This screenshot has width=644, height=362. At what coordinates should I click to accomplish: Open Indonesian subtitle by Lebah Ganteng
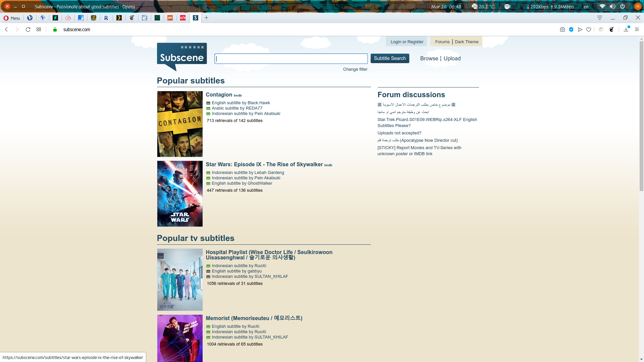[x=248, y=173]
